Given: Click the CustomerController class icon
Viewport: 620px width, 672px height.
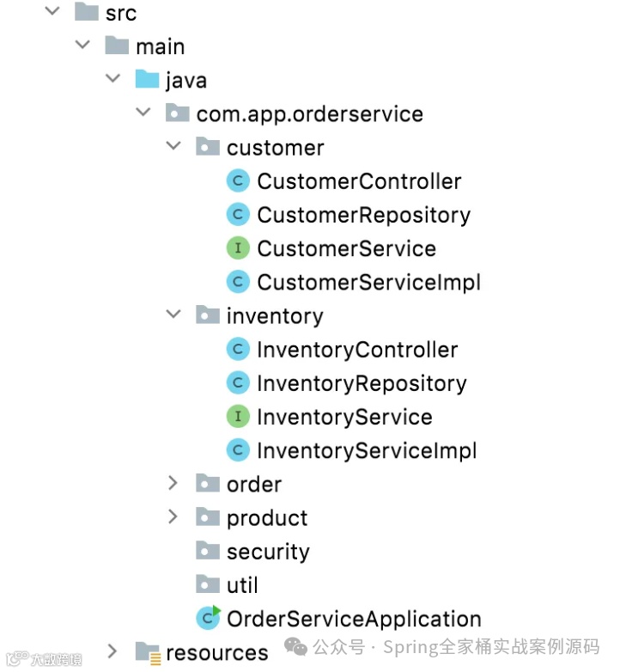Looking at the screenshot, I should [x=237, y=181].
